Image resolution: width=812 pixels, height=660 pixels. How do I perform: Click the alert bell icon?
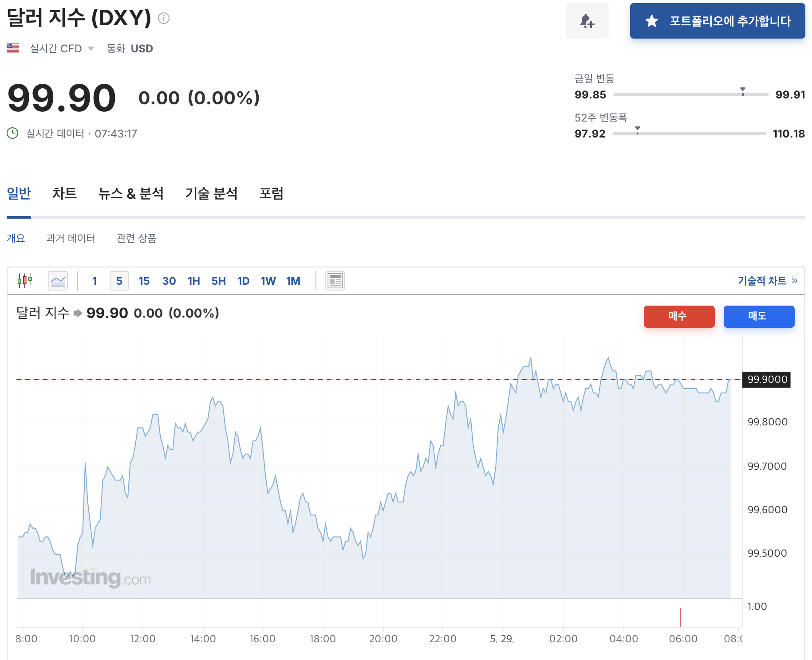(x=587, y=21)
